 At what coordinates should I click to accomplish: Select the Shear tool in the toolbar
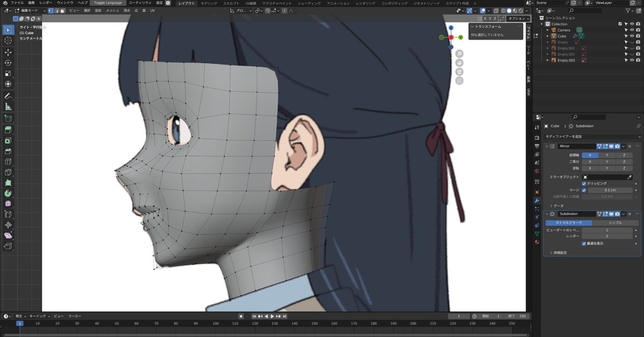coord(8,236)
